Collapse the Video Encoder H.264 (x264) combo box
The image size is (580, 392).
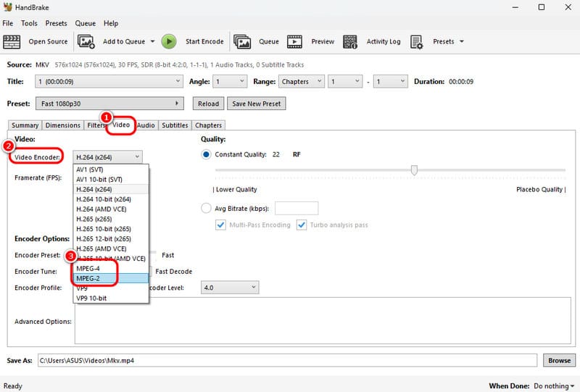coord(107,157)
